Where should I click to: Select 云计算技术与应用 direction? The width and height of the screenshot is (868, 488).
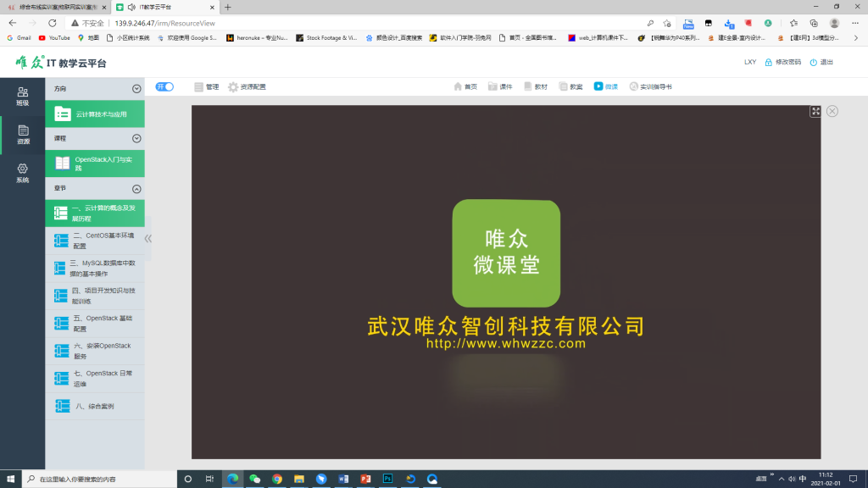95,114
